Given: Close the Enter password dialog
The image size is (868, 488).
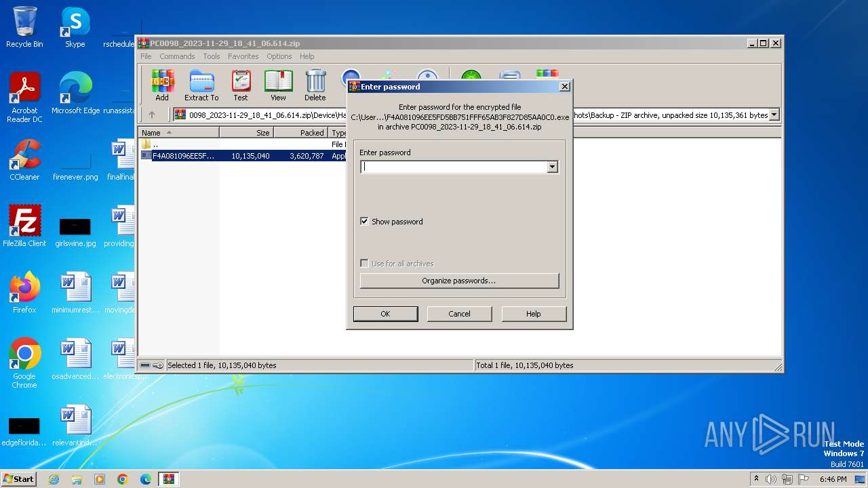Looking at the screenshot, I should click(564, 87).
